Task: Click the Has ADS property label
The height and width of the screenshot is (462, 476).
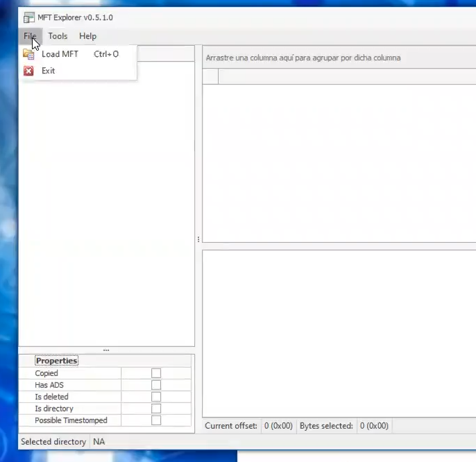Action: coord(49,385)
